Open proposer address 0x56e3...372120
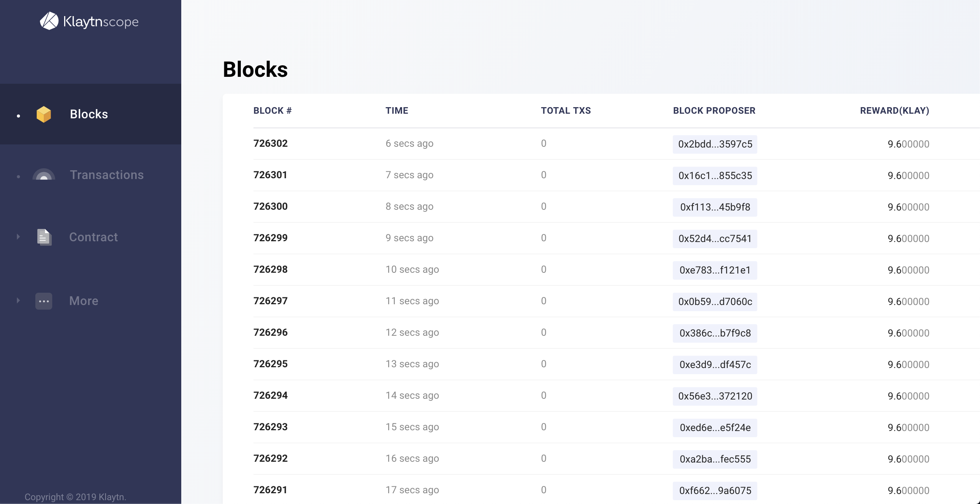This screenshot has width=980, height=504. (715, 396)
